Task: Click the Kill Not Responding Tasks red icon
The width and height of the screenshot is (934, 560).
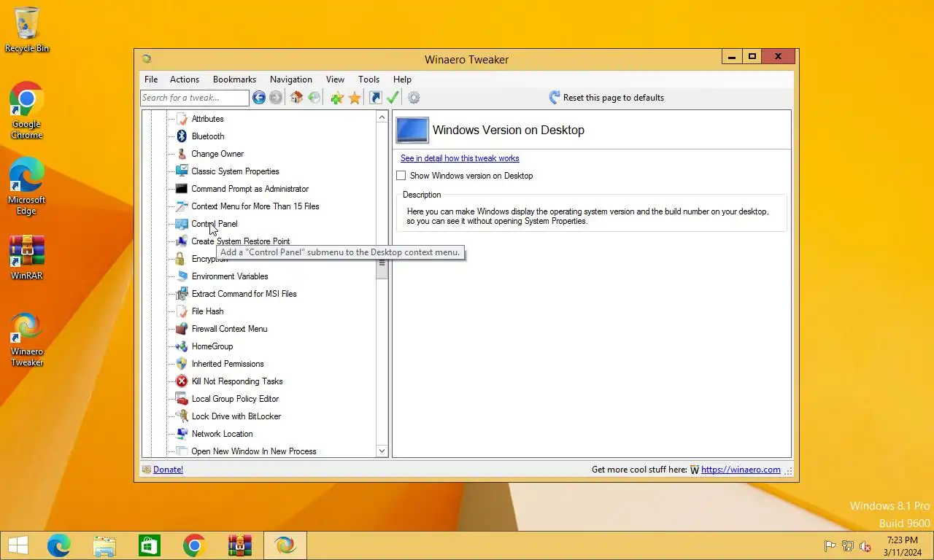Action: pyautogui.click(x=182, y=381)
